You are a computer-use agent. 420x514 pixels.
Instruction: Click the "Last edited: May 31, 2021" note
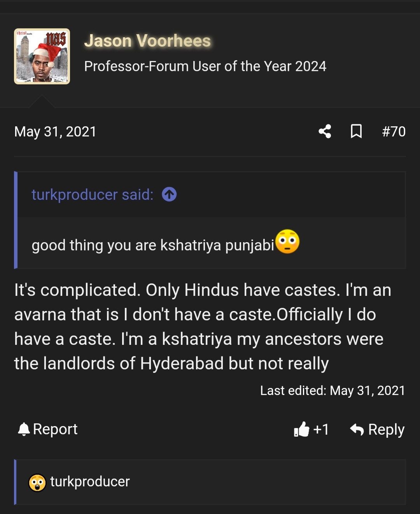pos(332,390)
